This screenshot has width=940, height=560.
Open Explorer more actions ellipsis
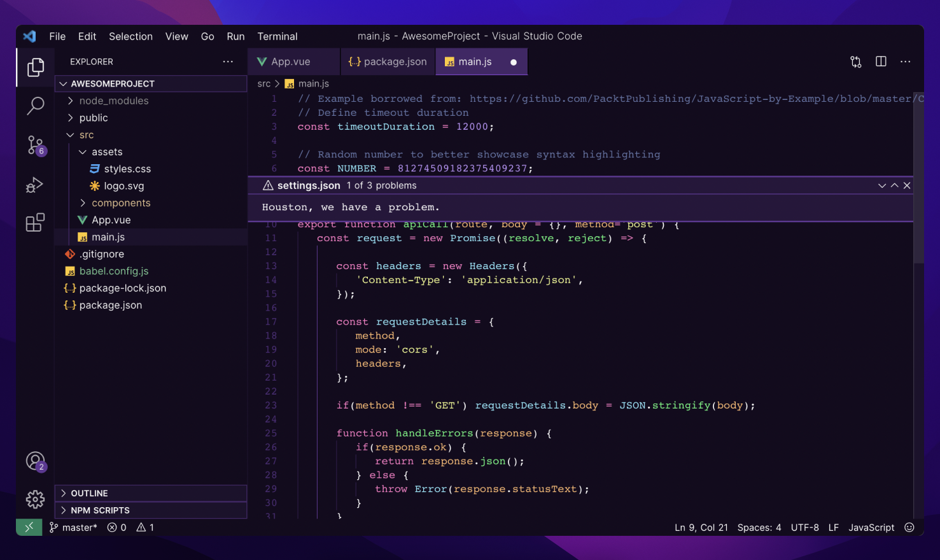tap(228, 62)
